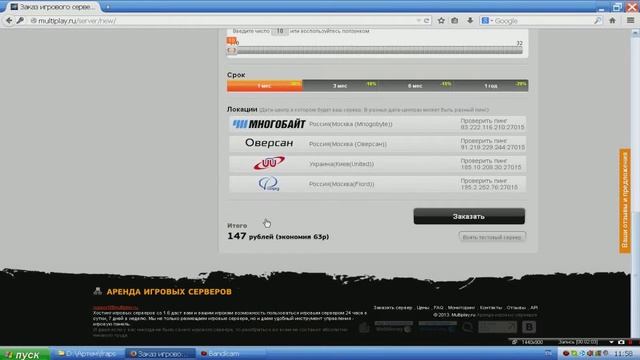The image size is (640, 360).
Task: Stop recording with the red Bandicam button
Action: click(x=631, y=342)
